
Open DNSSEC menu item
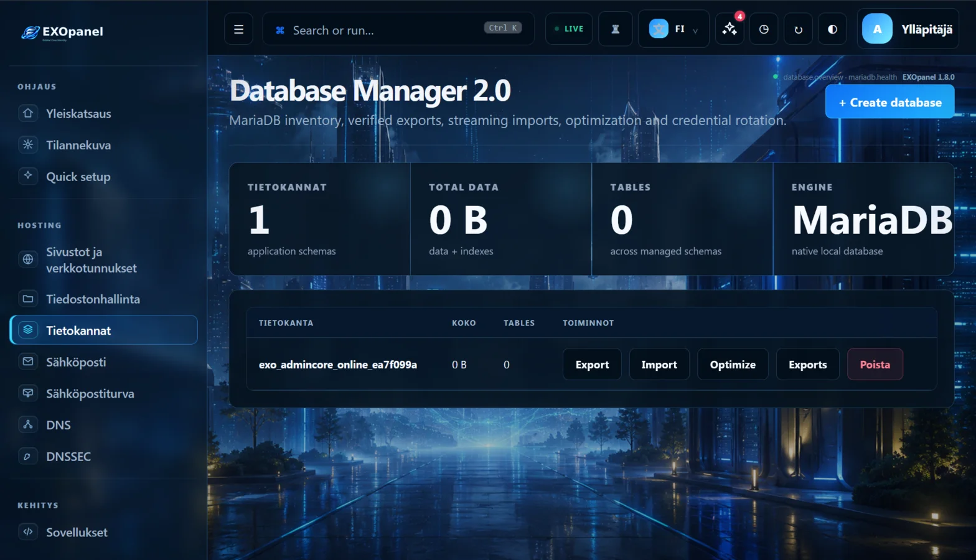pos(103,456)
